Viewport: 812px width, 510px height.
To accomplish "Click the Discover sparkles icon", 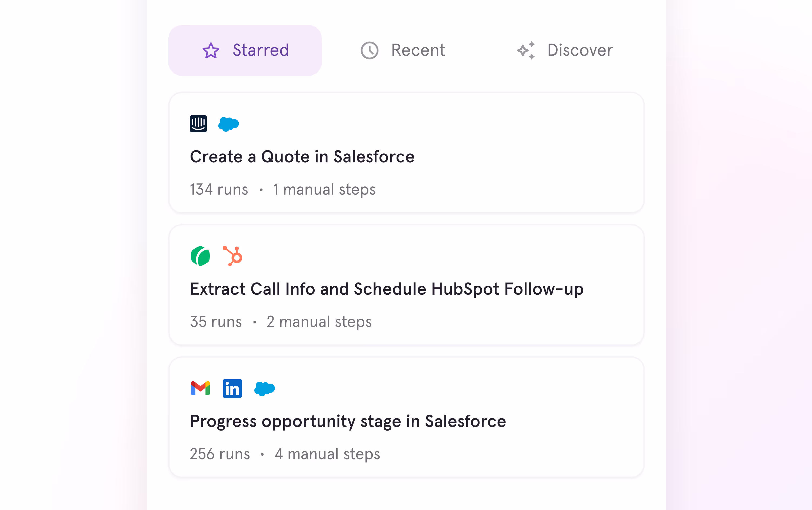I will (526, 51).
